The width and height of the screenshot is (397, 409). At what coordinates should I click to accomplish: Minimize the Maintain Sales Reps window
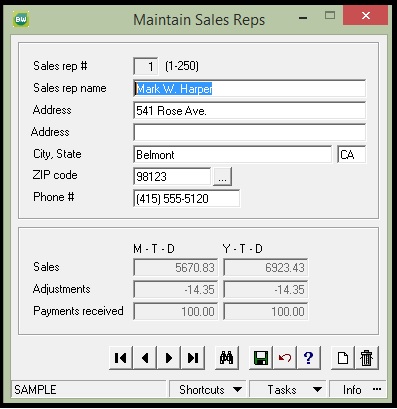tap(303, 17)
